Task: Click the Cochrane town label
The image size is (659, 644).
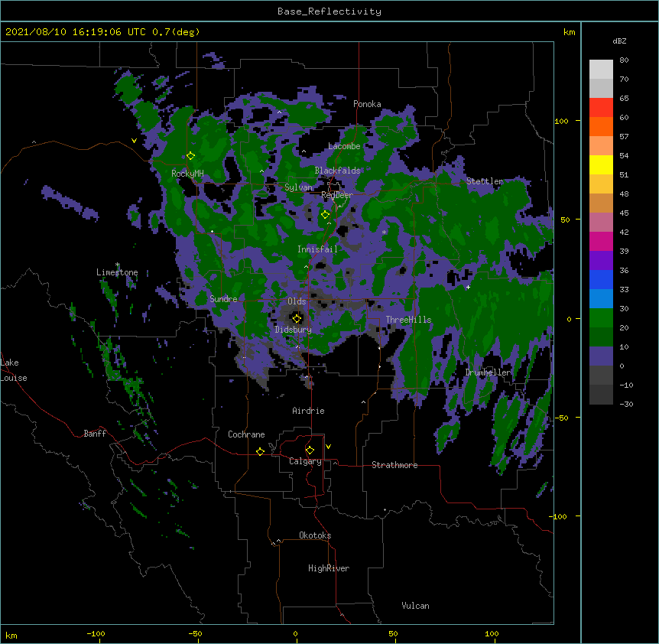Action: point(246,434)
